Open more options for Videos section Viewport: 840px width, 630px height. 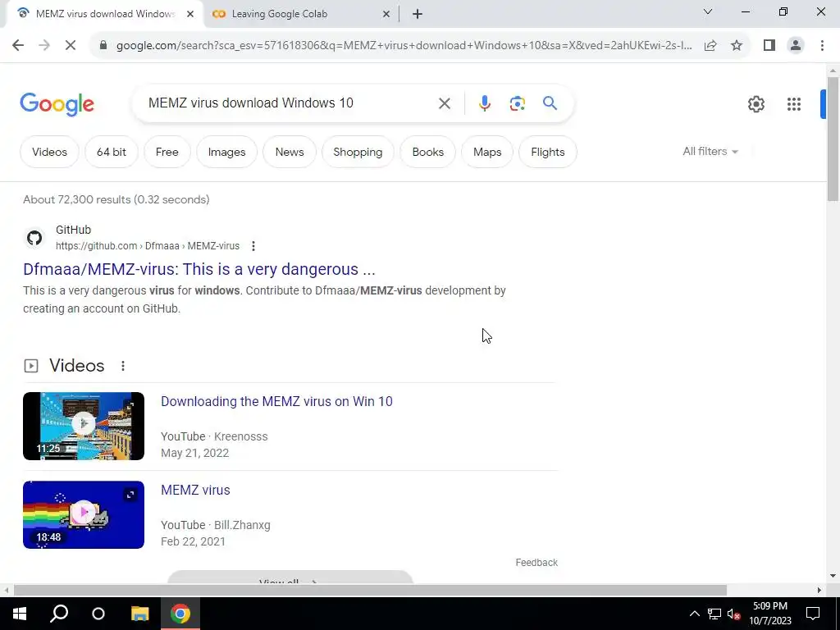pyautogui.click(x=123, y=365)
